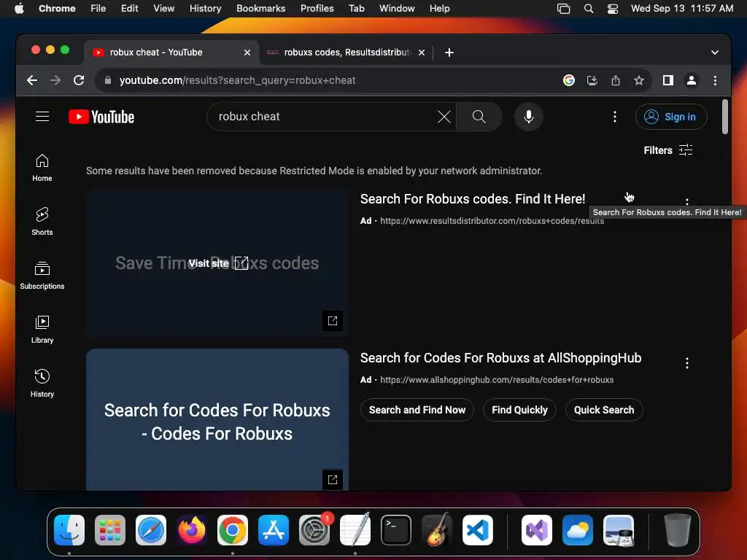Click external link icon on second ad thumbnail

pos(333,480)
